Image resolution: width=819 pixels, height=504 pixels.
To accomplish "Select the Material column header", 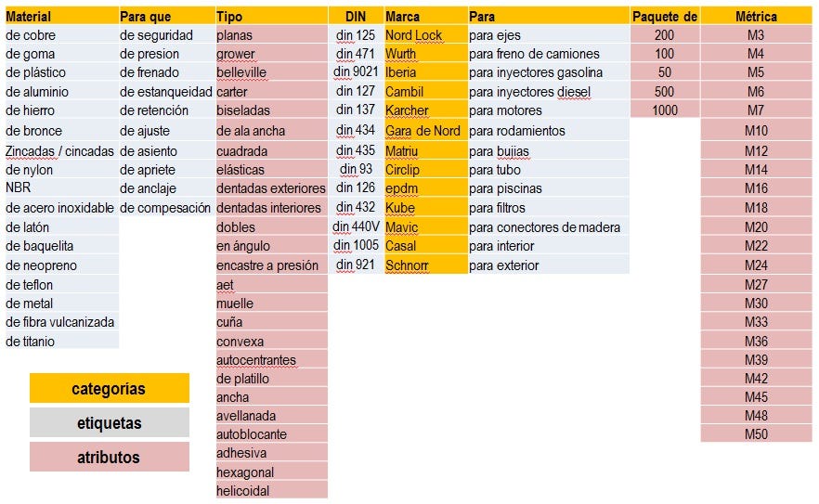I will pos(61,16).
